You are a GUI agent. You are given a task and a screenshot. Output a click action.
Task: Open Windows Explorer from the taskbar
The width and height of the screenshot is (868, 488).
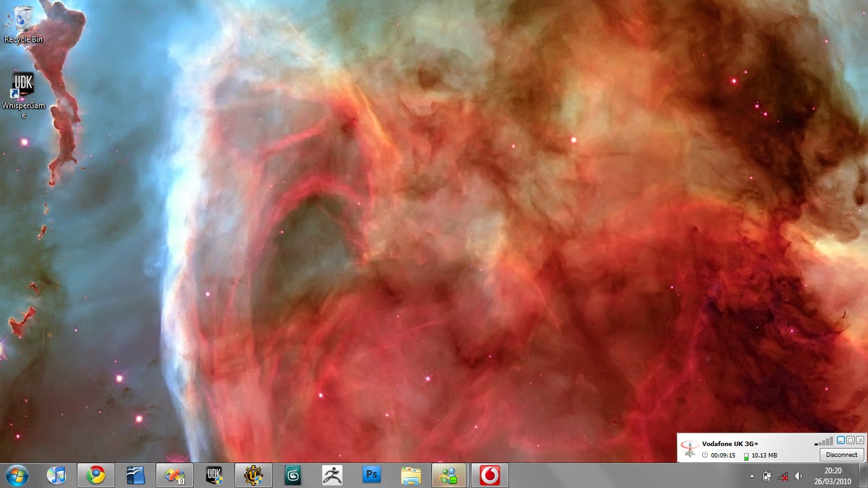(x=411, y=475)
